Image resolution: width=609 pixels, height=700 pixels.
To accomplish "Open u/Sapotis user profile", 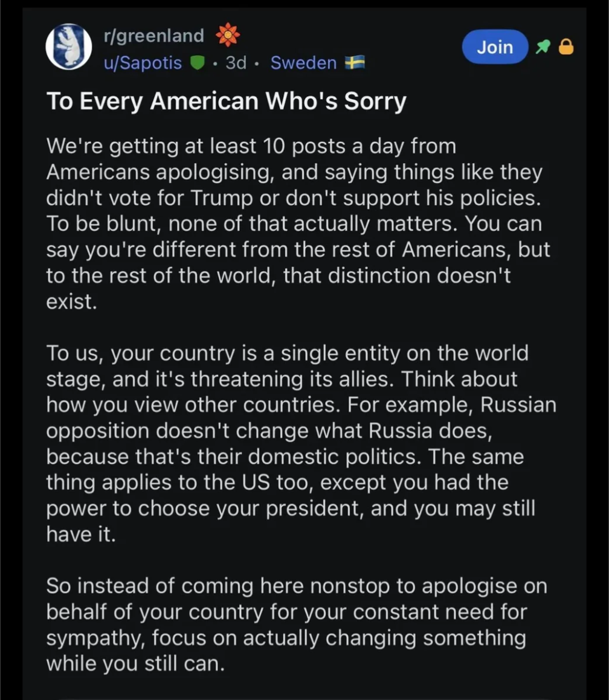I will [x=143, y=63].
